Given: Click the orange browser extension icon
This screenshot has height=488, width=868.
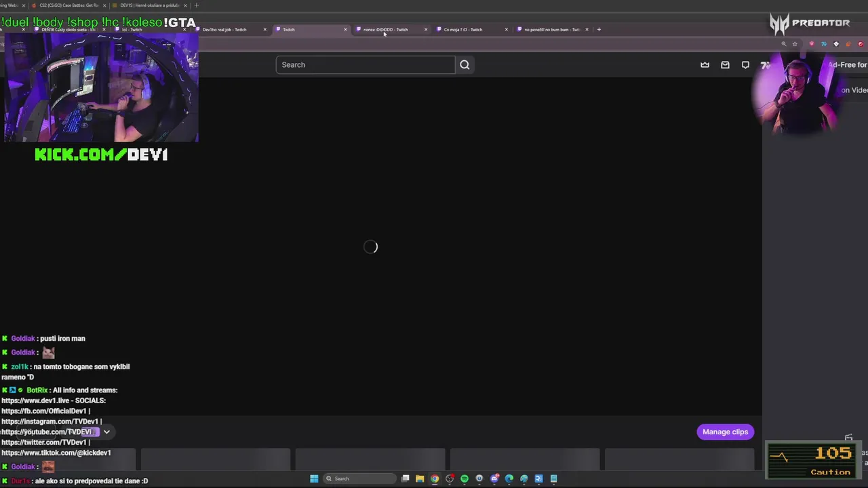Looking at the screenshot, I should click(x=848, y=44).
